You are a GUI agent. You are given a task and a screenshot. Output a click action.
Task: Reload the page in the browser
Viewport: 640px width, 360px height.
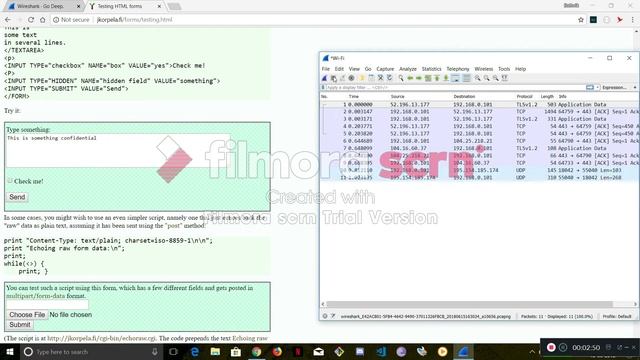[x=31, y=20]
